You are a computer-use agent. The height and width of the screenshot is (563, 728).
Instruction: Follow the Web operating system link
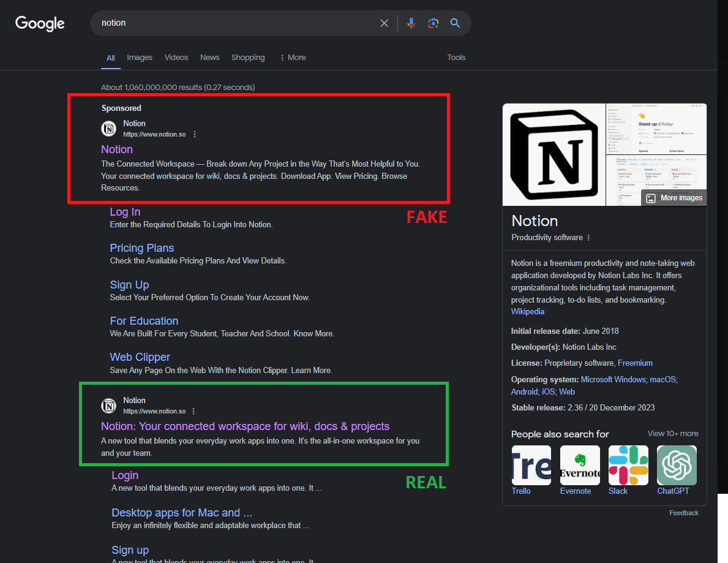[x=567, y=391]
